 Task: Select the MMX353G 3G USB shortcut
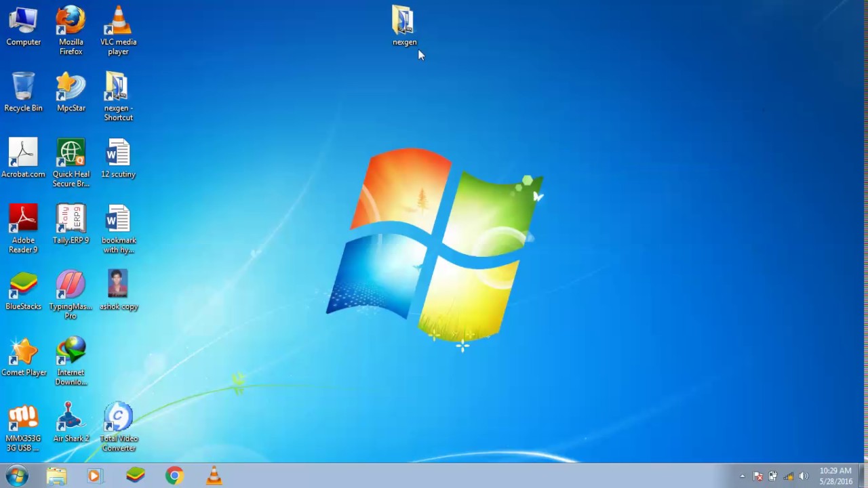23,428
